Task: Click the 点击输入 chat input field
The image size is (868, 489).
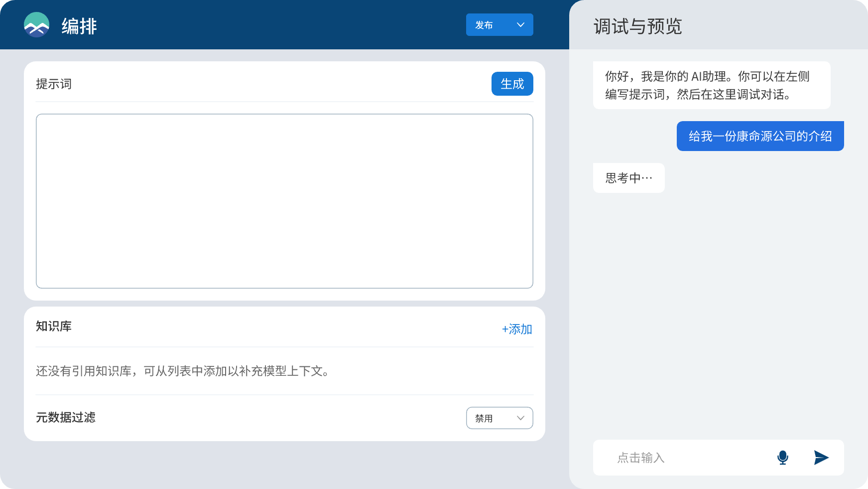Action: (x=687, y=458)
